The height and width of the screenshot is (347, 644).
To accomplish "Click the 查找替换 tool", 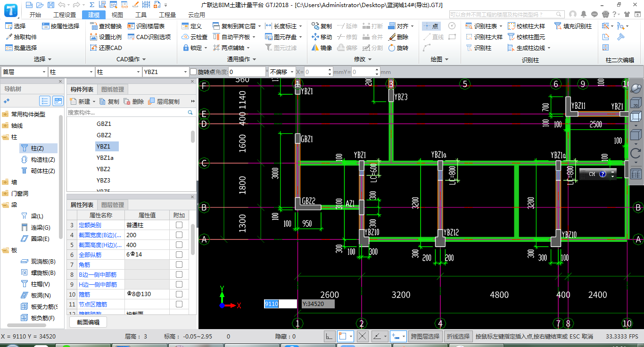I will (106, 26).
